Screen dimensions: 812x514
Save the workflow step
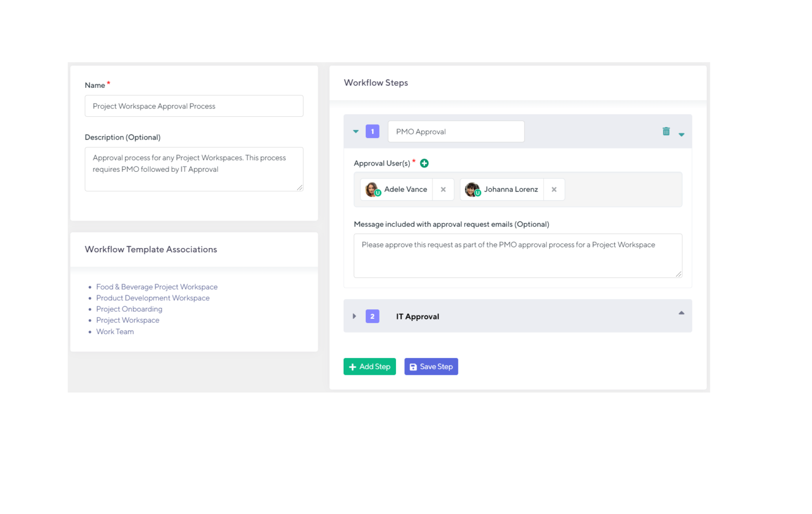(x=431, y=366)
